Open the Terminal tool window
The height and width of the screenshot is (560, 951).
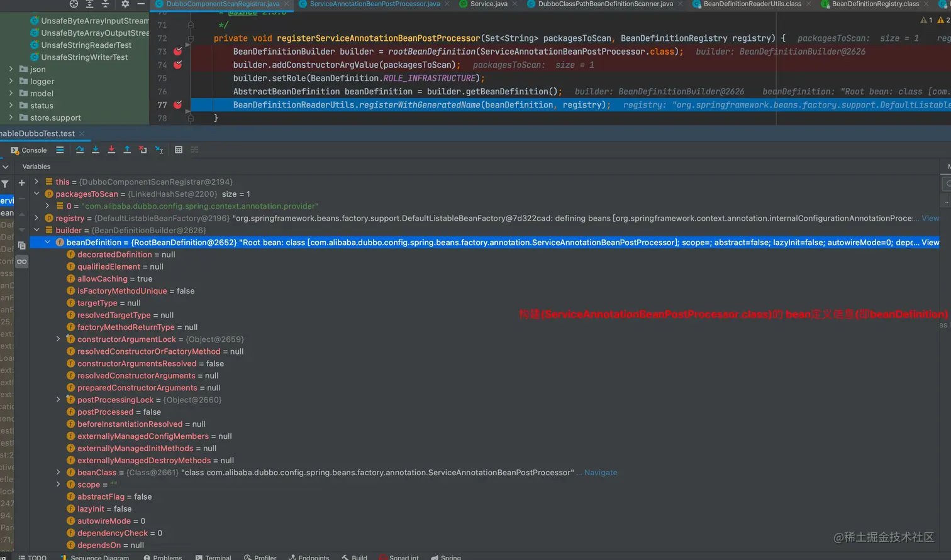tap(213, 557)
